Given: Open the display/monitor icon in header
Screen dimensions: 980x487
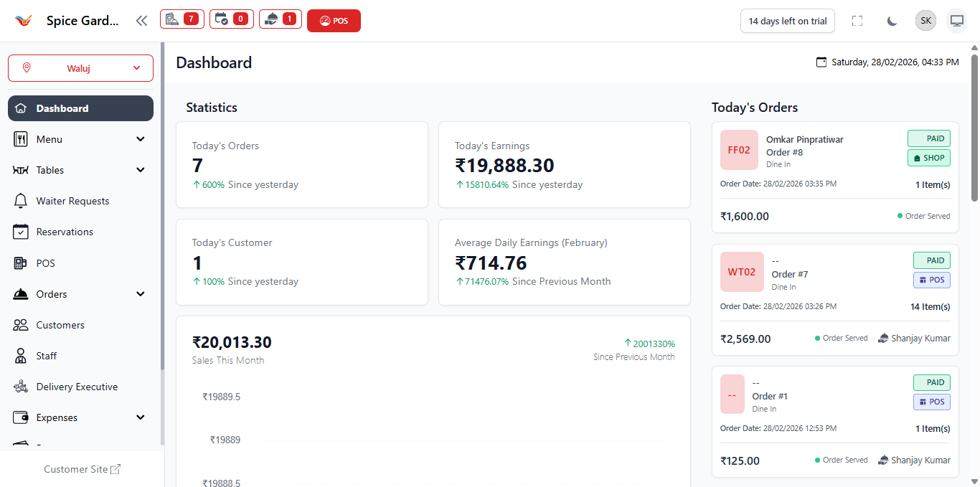Looking at the screenshot, I should (x=956, y=20).
